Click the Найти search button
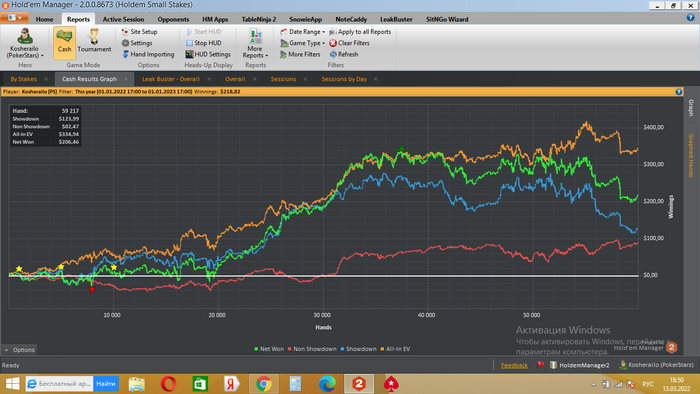This screenshot has height=394, width=700. click(x=106, y=384)
